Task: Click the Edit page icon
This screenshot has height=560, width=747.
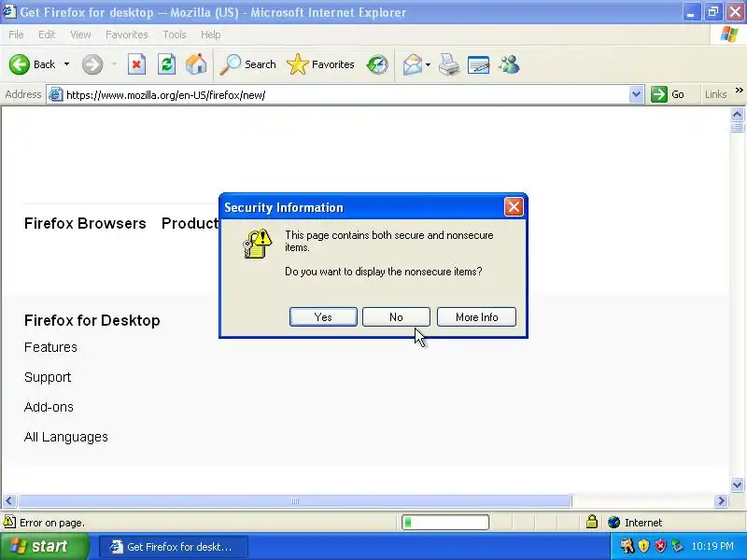Action: click(479, 64)
